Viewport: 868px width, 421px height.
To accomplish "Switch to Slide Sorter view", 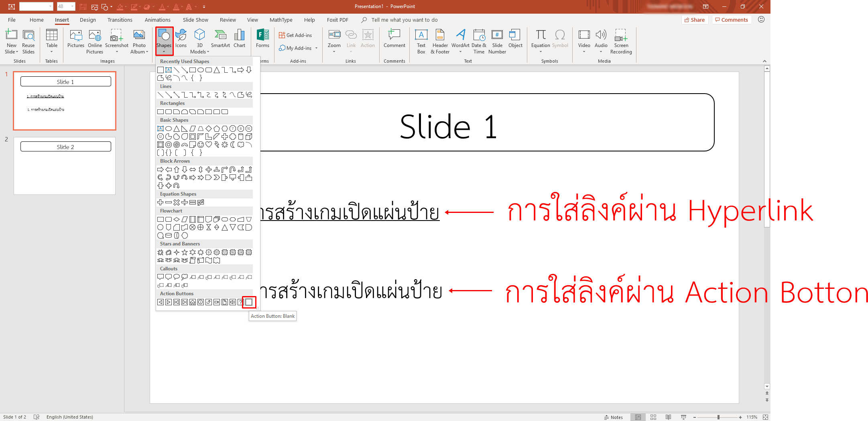I will pos(653,417).
